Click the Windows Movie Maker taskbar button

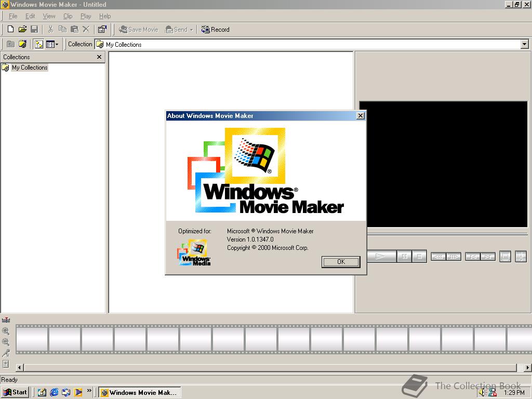[140, 393]
